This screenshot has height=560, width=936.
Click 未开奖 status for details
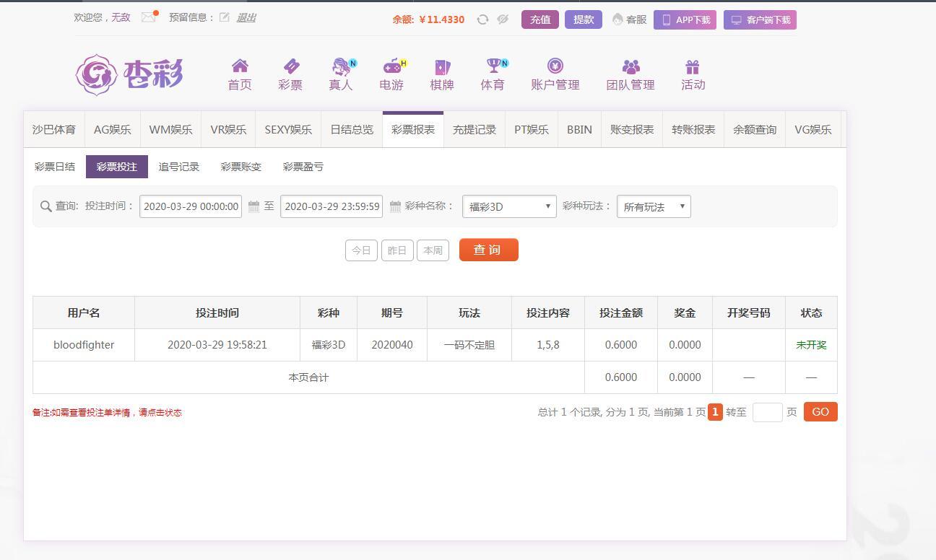811,345
